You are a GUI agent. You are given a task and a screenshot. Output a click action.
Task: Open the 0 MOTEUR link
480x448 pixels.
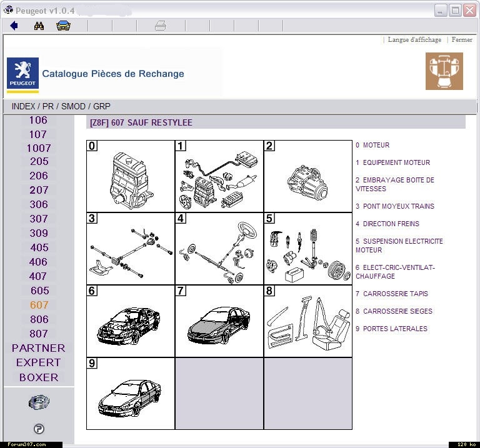(372, 145)
